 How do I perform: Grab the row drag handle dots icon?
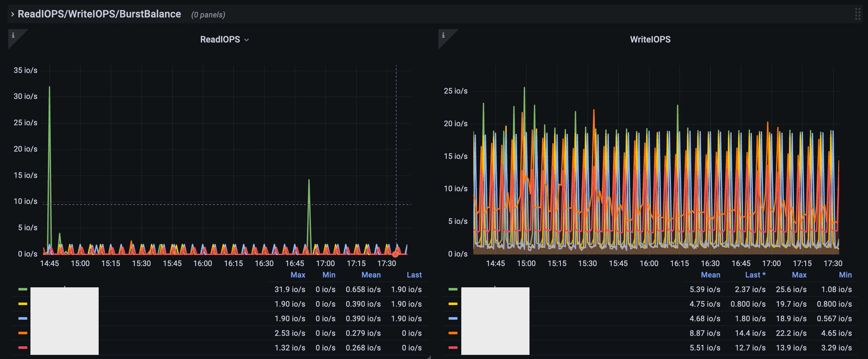point(857,14)
